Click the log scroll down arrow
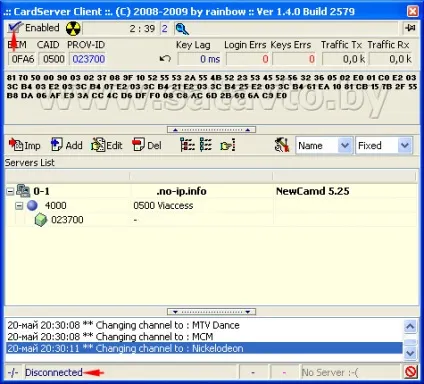The width and height of the screenshot is (424, 384). 410,353
